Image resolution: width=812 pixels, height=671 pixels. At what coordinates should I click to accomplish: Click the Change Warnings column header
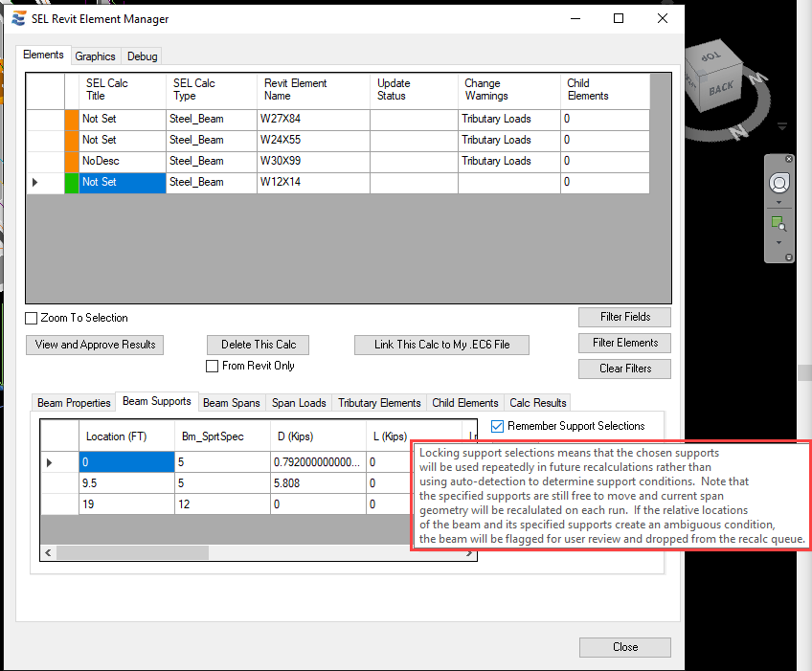(509, 91)
